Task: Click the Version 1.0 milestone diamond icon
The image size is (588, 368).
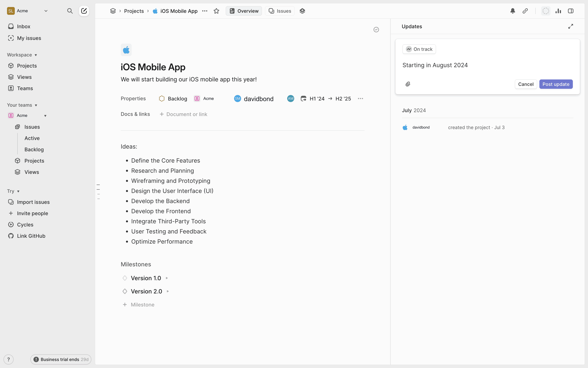Action: 125,278
